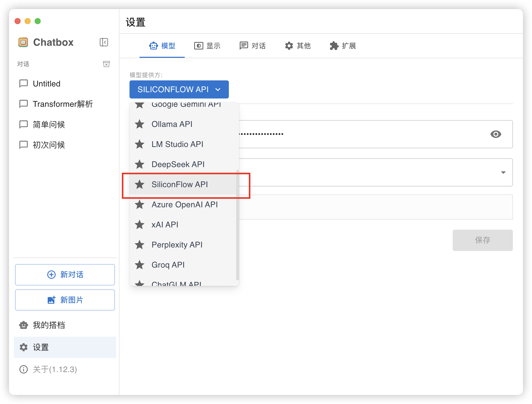Click the chat bubble icon beside Transformer解析
This screenshot has height=404, width=532.
tap(24, 104)
